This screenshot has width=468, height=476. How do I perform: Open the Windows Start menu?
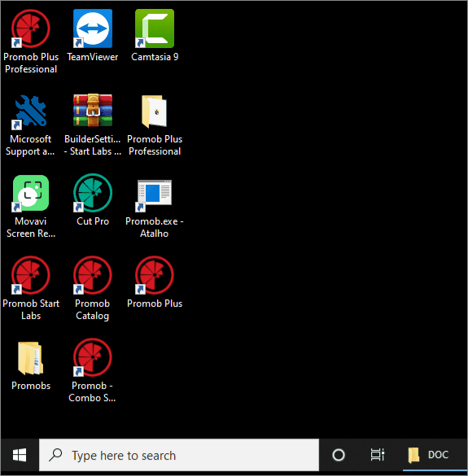[x=20, y=455]
